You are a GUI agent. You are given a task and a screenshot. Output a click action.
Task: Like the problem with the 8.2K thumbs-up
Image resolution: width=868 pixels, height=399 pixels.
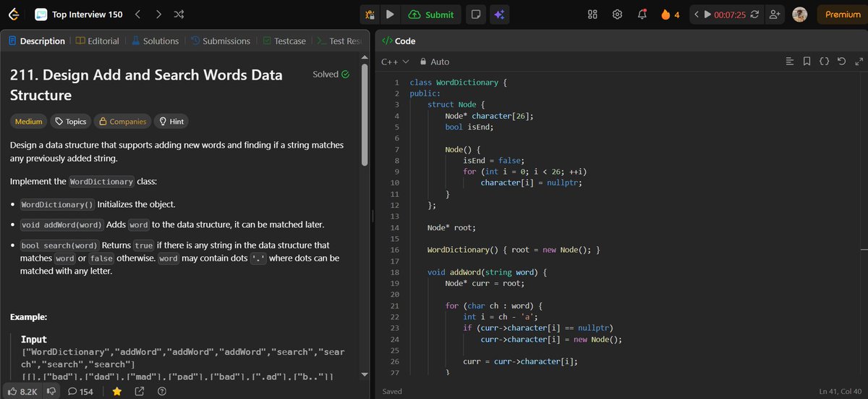(22, 392)
